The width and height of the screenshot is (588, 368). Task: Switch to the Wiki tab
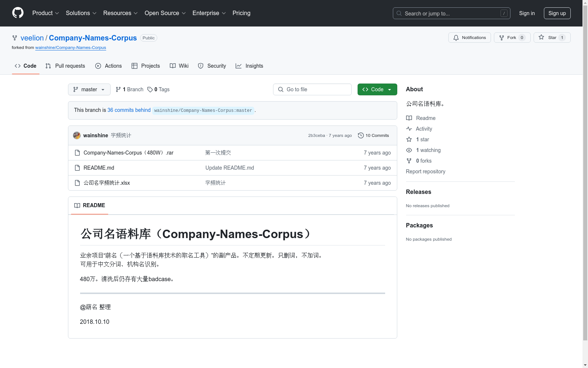[179, 66]
